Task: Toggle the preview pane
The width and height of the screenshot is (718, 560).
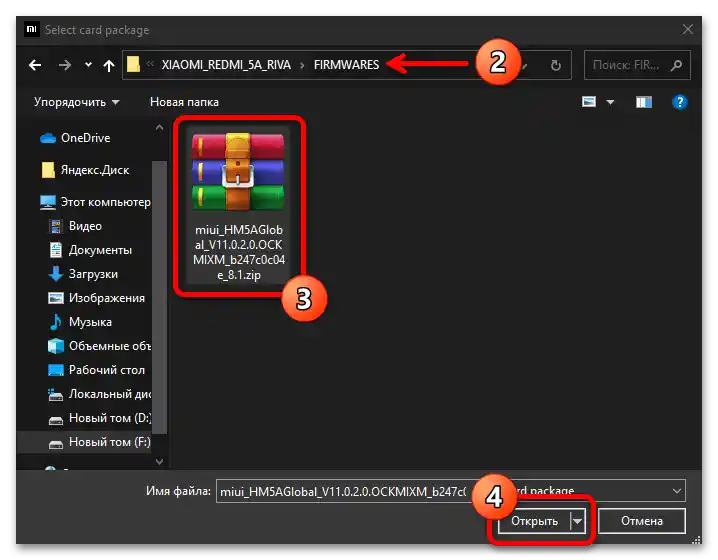Action: tap(644, 102)
